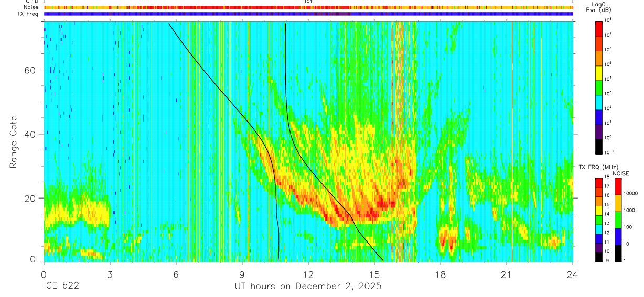This screenshot has width=644, height=297.
Task: Click the 18 hour tick on time axis
Action: click(441, 274)
